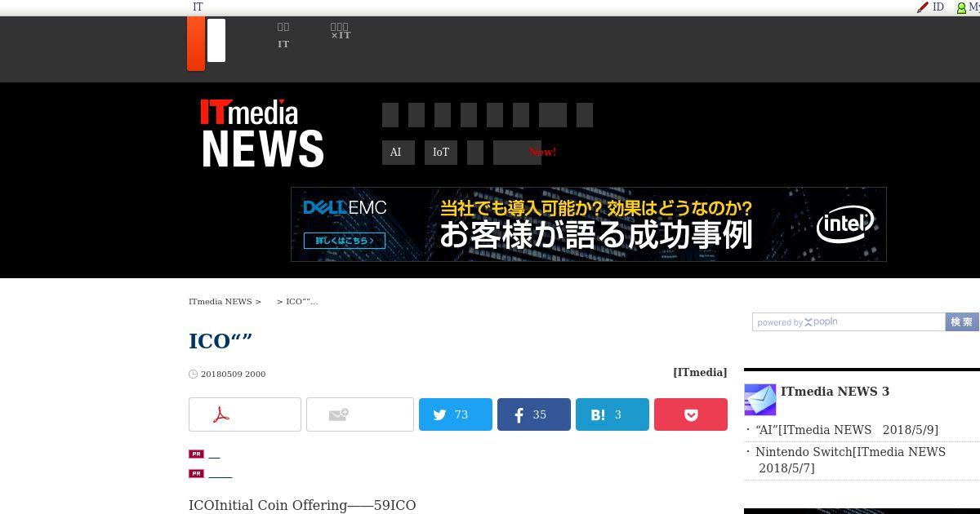Click the date text 20180509 2000
980x514 pixels.
pyautogui.click(x=233, y=374)
